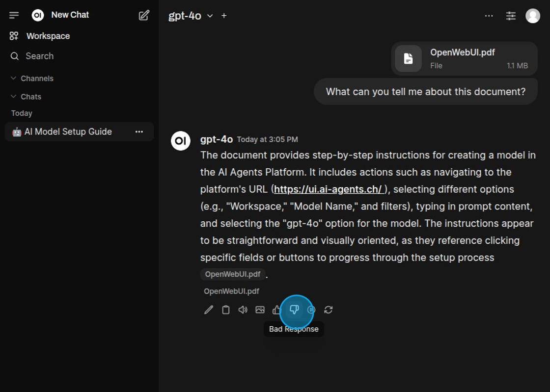Open Workspace in the sidebar
The width and height of the screenshot is (550, 392).
pos(48,36)
